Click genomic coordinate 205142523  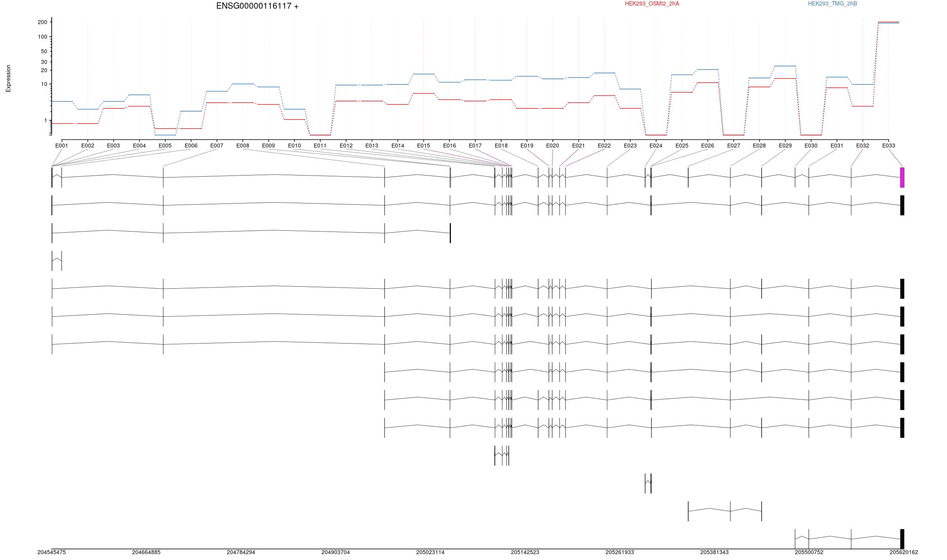point(525,553)
